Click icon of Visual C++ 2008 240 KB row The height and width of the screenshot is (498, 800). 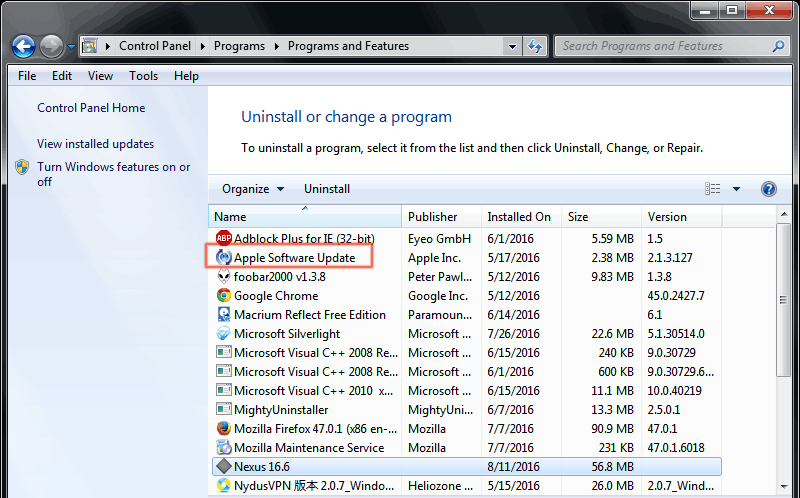[x=223, y=352]
